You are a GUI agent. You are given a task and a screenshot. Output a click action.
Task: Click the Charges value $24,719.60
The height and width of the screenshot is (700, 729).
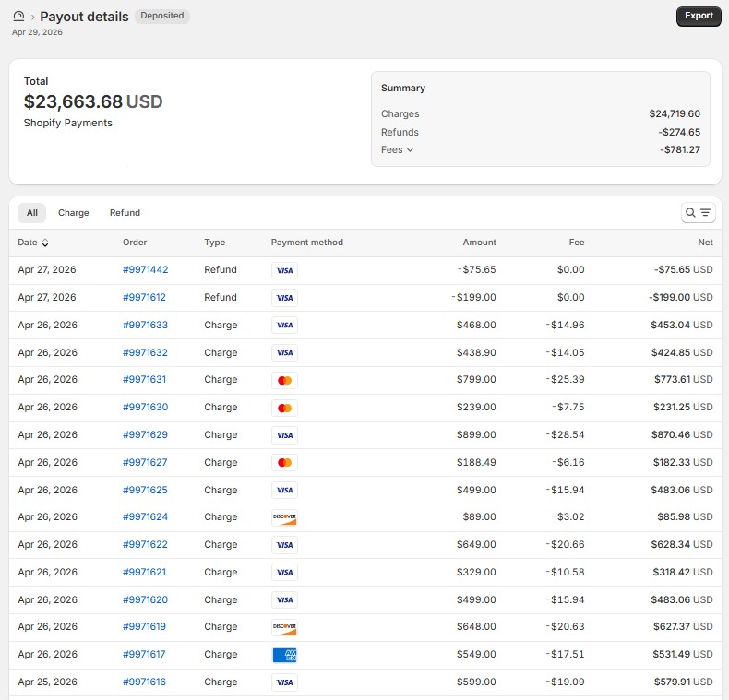click(675, 113)
